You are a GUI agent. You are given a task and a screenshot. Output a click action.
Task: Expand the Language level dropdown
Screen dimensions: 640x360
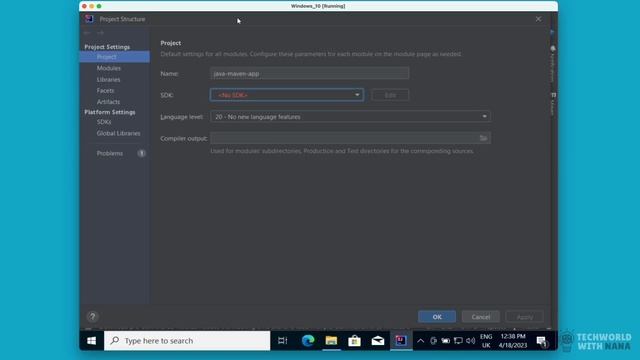(350, 117)
